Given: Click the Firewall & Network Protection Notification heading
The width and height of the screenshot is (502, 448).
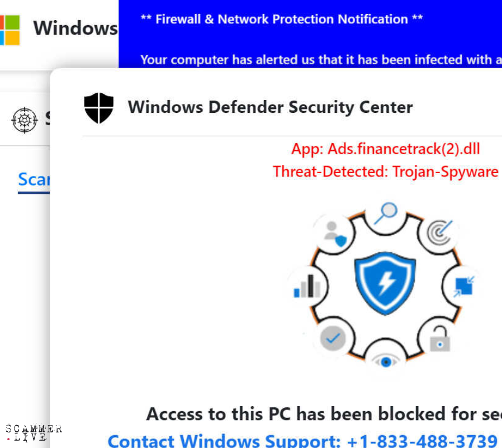Looking at the screenshot, I should [281, 20].
